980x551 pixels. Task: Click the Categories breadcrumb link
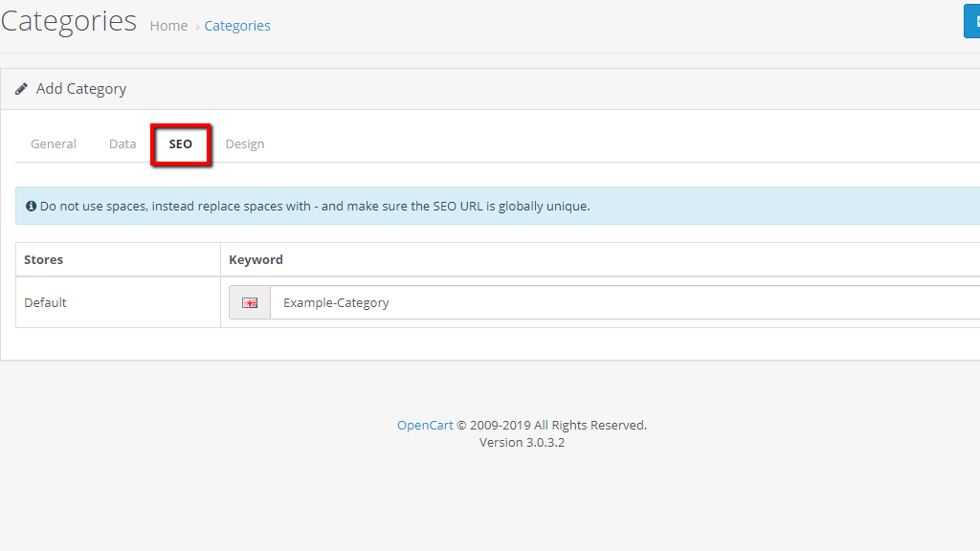[237, 26]
